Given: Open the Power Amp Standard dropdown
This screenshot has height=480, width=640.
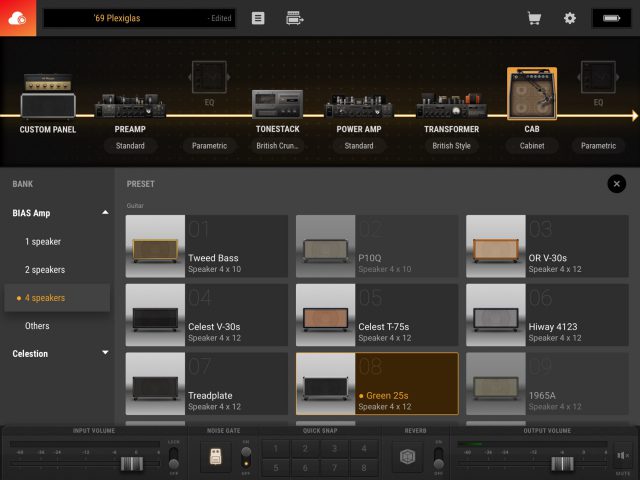Looking at the screenshot, I should [x=358, y=146].
